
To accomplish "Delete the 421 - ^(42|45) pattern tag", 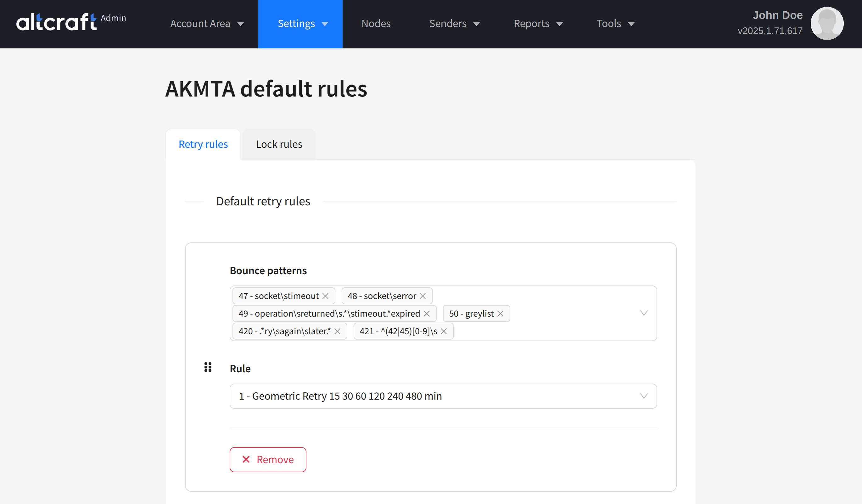I will click(x=444, y=331).
